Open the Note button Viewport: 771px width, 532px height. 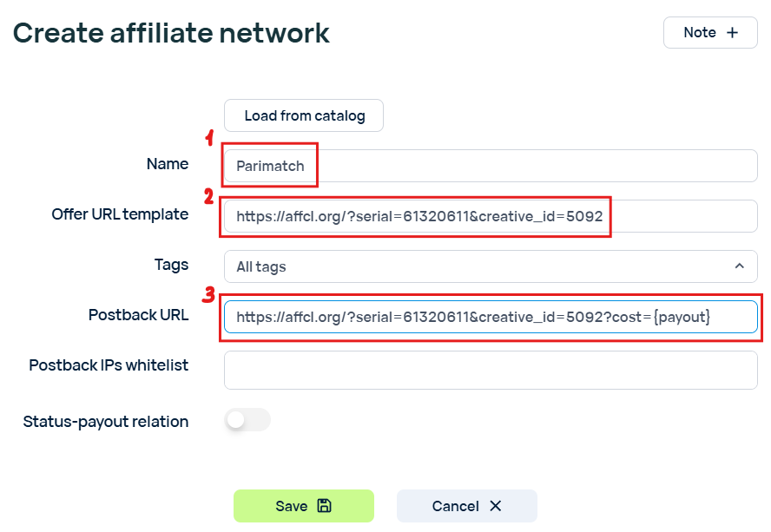coord(710,32)
